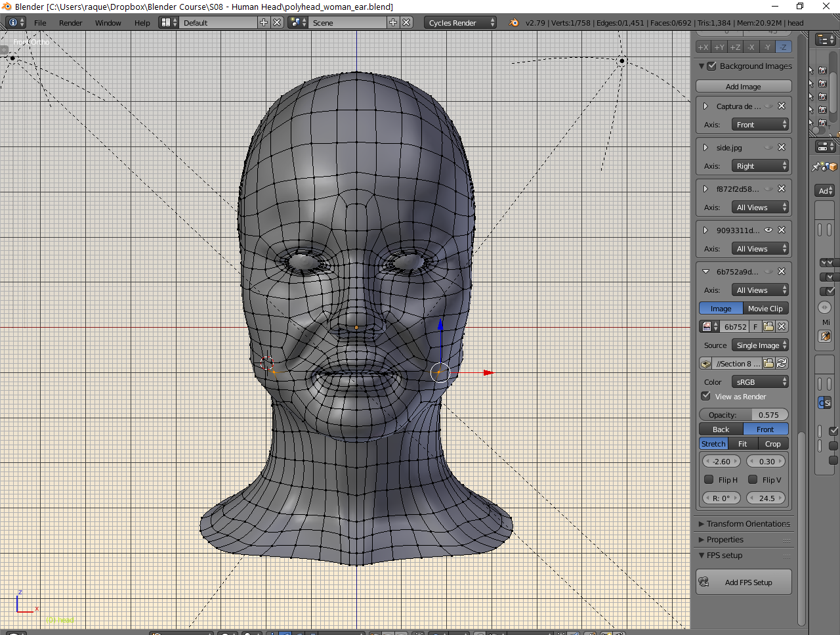Open Color space dropdown showing sRGB

click(x=760, y=382)
